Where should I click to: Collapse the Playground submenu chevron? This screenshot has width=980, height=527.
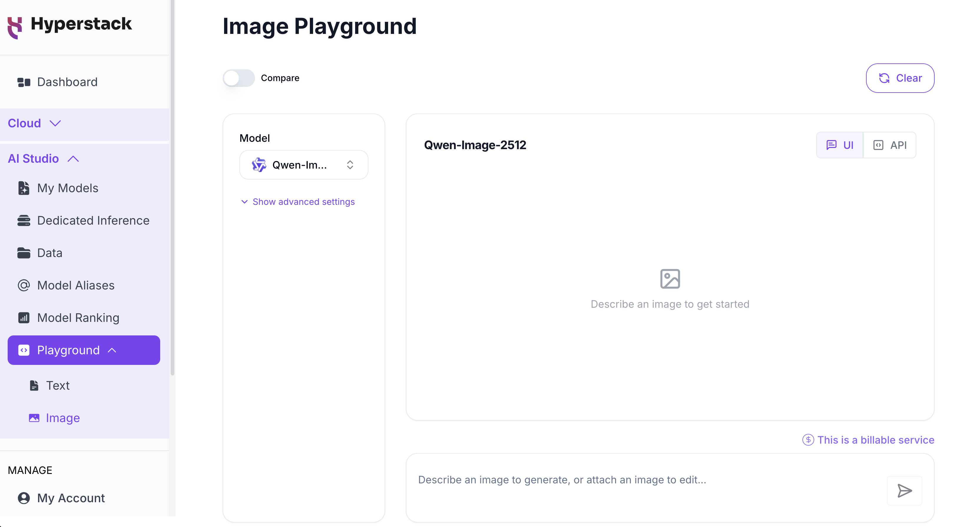coord(112,350)
